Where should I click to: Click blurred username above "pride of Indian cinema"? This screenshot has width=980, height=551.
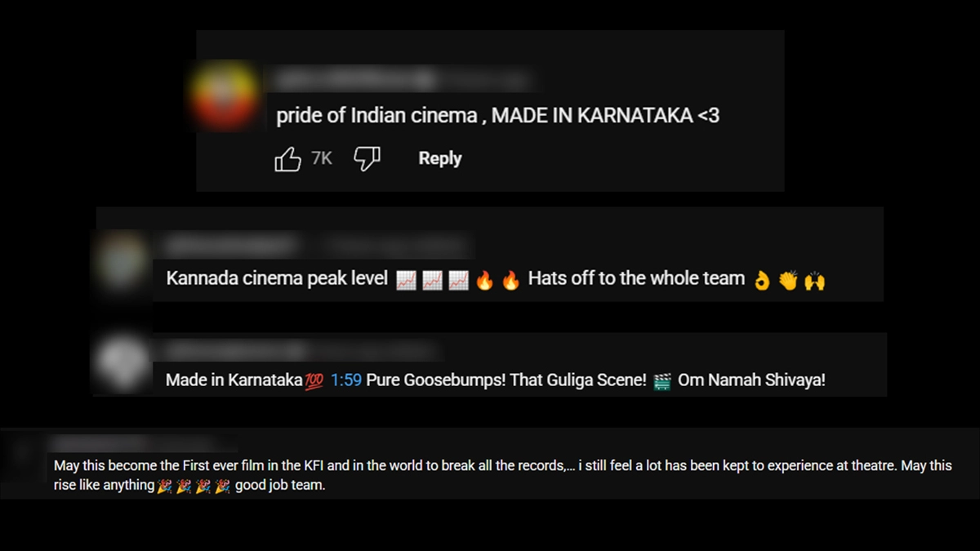coord(355,80)
